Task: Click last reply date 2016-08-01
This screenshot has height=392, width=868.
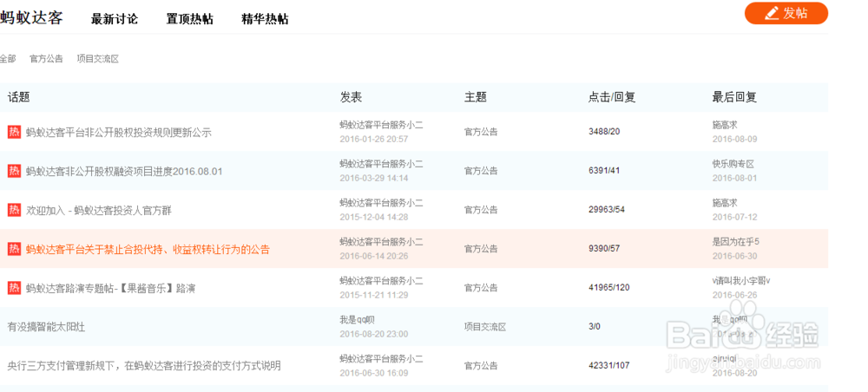Action: 734,178
